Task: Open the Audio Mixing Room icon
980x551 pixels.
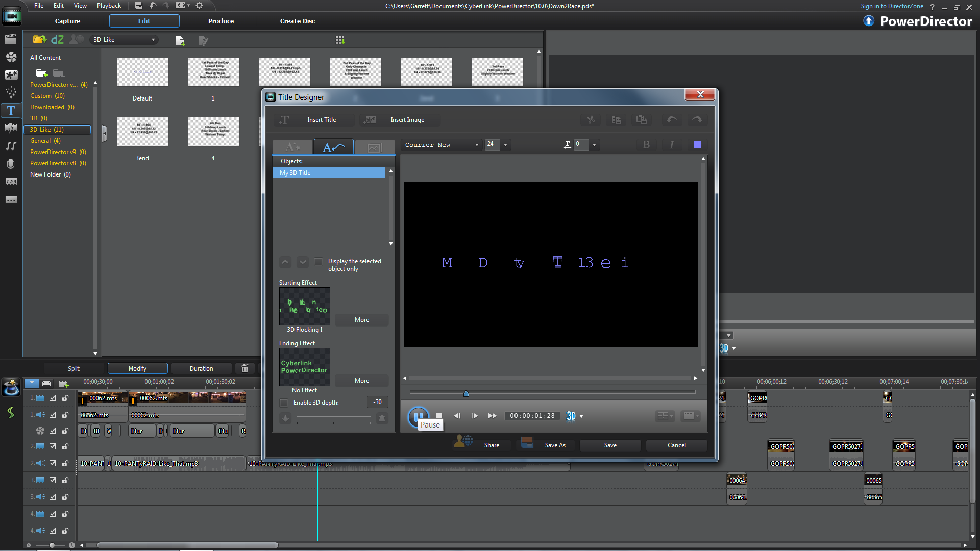Action: (11, 146)
